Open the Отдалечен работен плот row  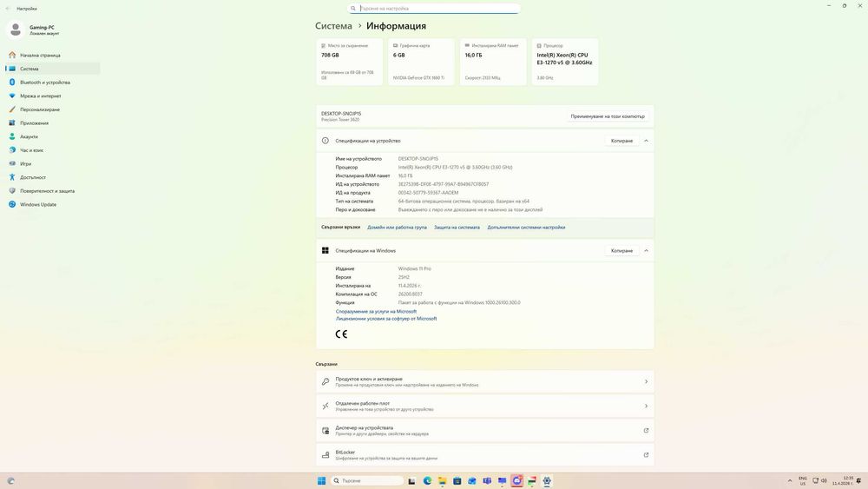pyautogui.click(x=485, y=406)
